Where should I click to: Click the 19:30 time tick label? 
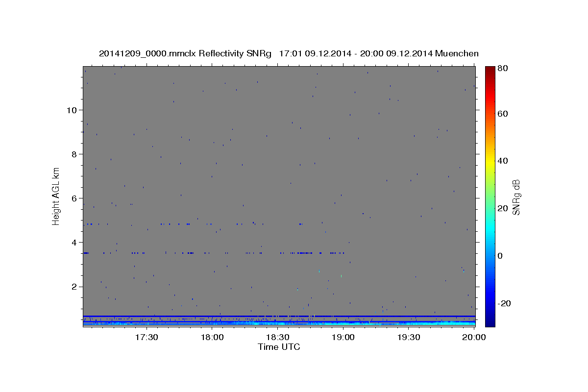click(x=409, y=338)
